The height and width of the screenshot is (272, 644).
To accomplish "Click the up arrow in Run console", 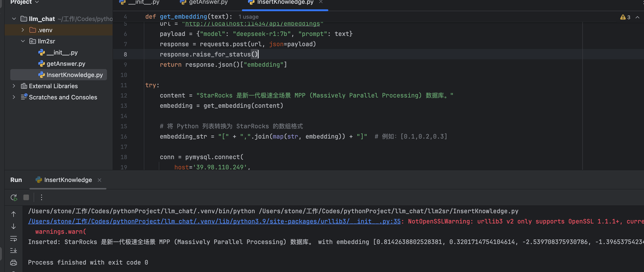I will pyautogui.click(x=14, y=214).
